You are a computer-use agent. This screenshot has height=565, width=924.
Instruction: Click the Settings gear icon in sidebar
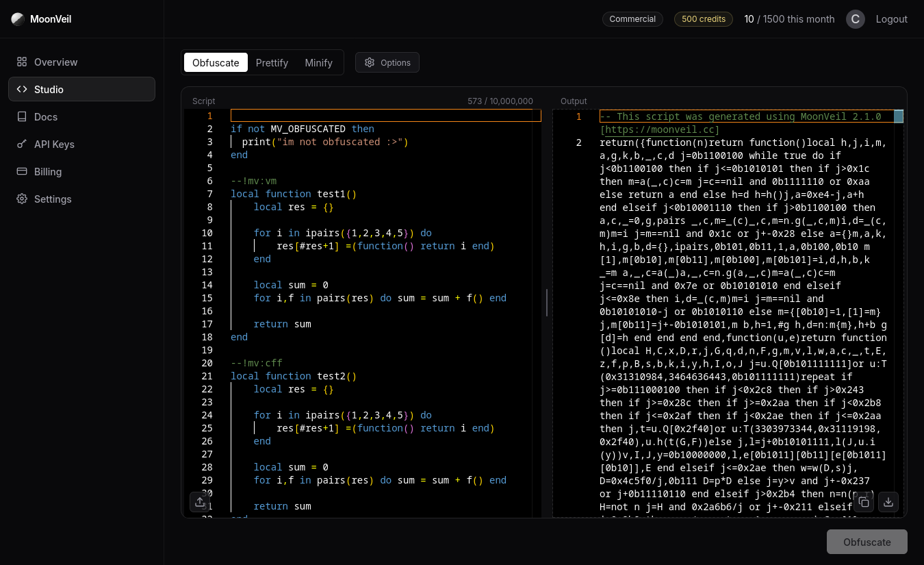pyautogui.click(x=22, y=199)
